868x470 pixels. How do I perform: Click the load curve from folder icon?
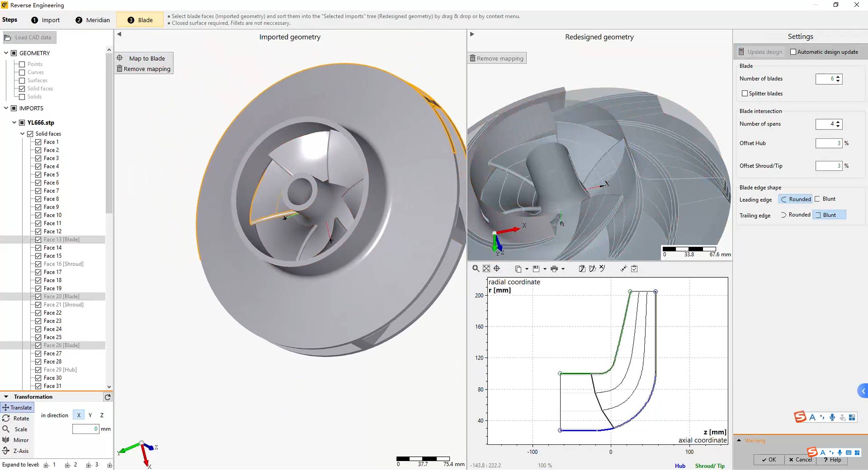(592, 269)
